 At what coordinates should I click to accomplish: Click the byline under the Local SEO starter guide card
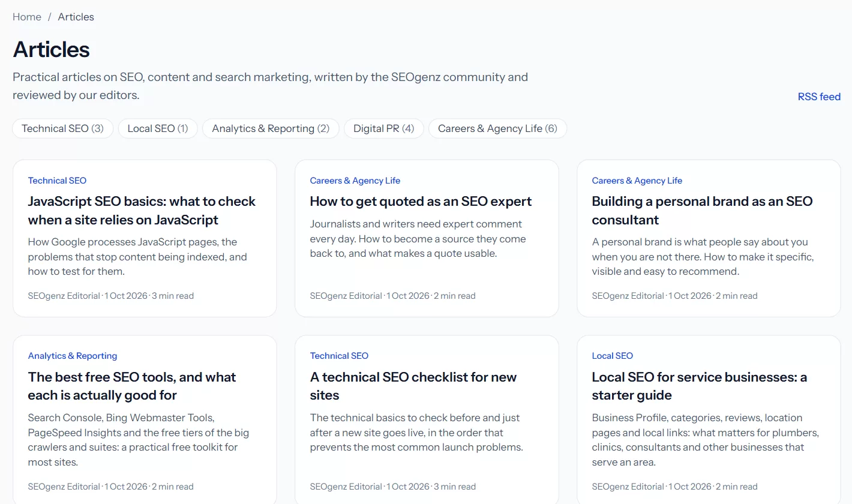click(675, 487)
